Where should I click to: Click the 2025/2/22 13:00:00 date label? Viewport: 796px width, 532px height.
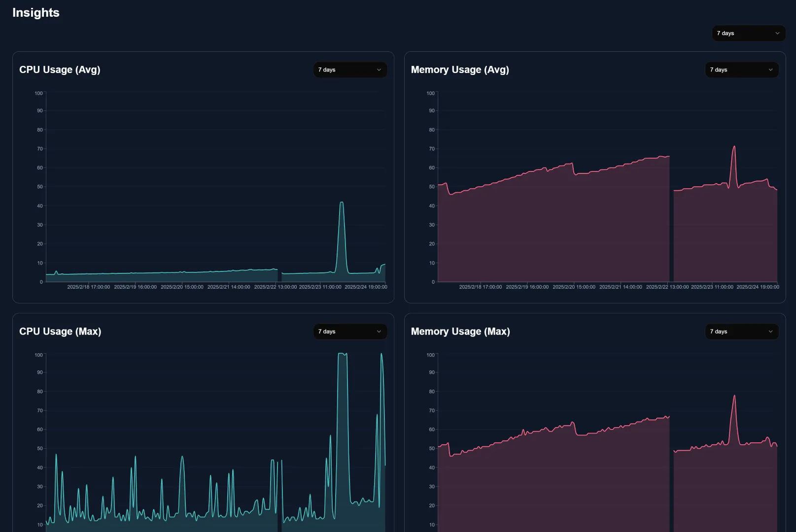pos(276,287)
